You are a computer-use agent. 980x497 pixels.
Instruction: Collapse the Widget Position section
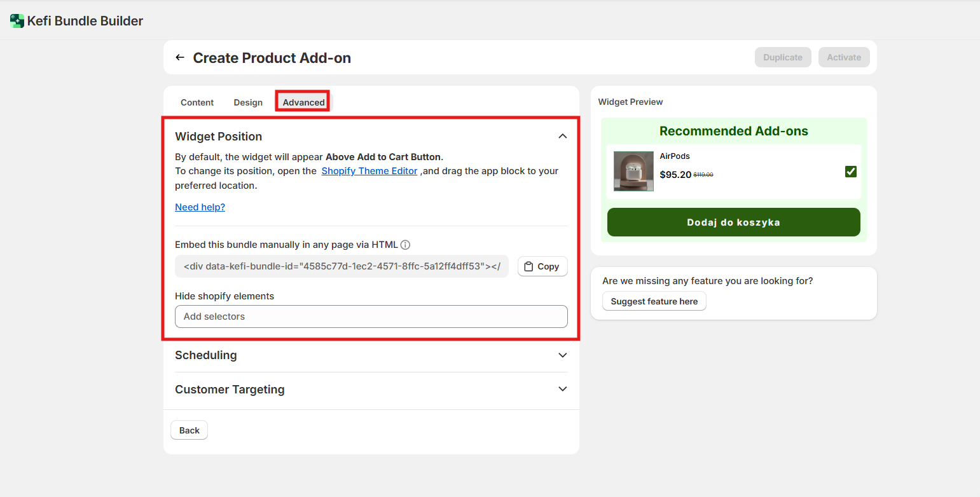pos(562,136)
